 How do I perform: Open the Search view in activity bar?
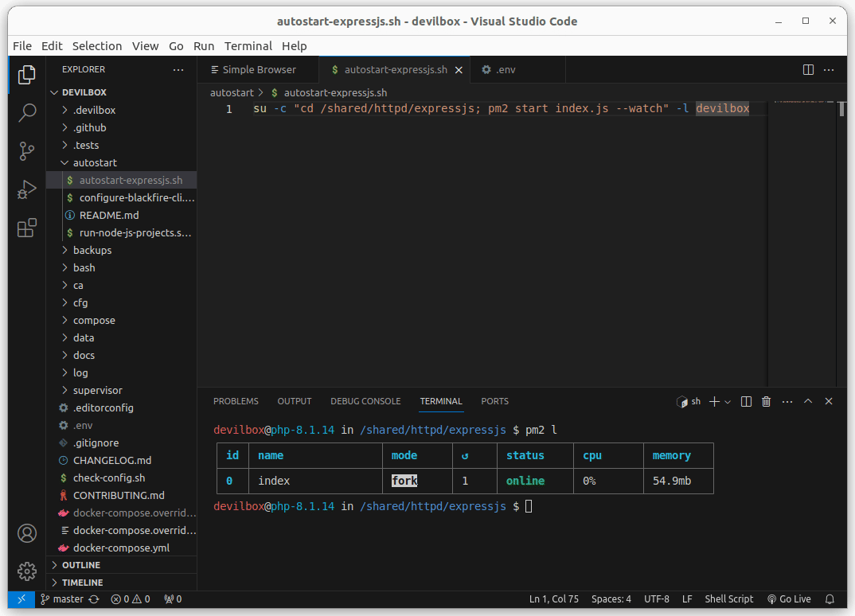[x=27, y=112]
